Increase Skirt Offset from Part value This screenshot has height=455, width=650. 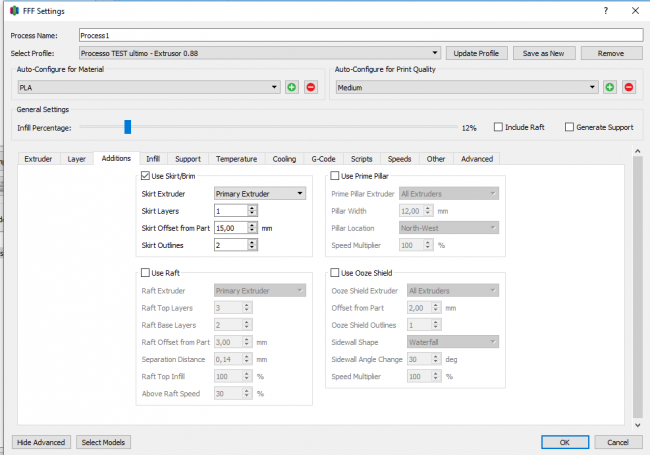coord(252,225)
